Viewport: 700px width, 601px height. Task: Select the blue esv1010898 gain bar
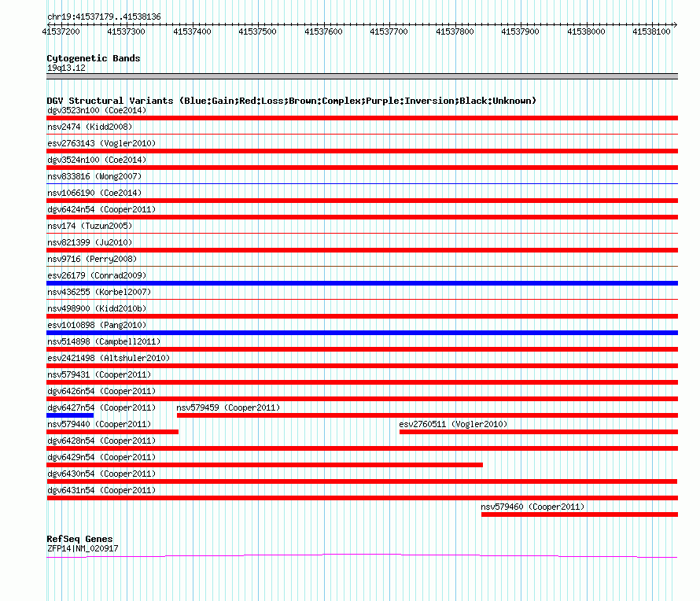click(362, 333)
